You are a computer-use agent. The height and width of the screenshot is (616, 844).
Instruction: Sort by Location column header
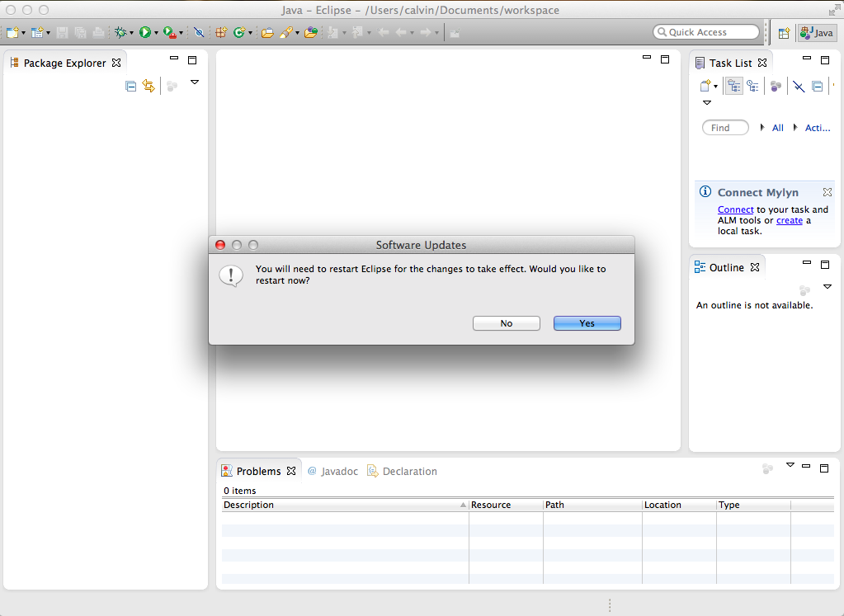click(679, 505)
